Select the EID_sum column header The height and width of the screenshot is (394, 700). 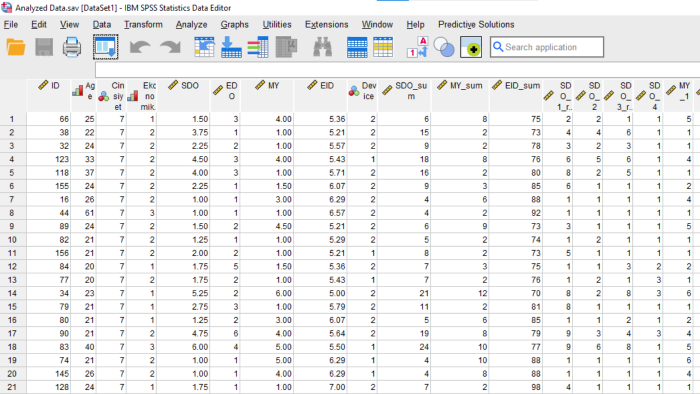[516, 95]
